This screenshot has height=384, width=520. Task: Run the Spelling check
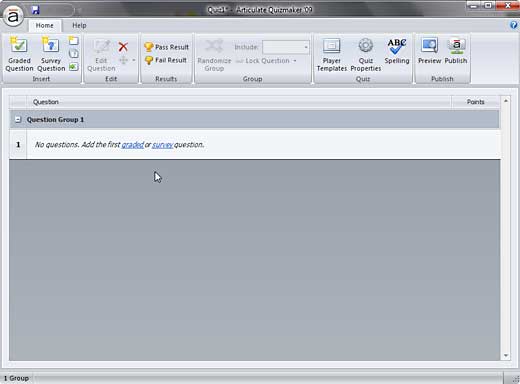[397, 51]
